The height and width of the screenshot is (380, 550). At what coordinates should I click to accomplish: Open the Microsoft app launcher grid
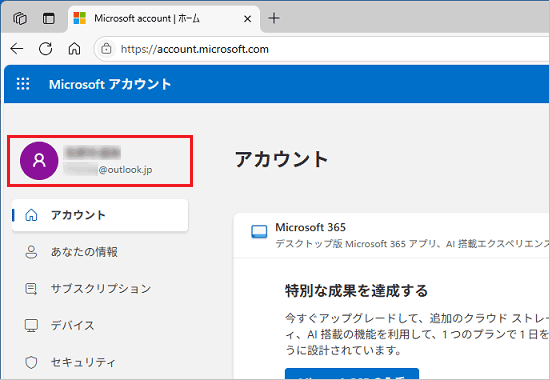tap(23, 84)
